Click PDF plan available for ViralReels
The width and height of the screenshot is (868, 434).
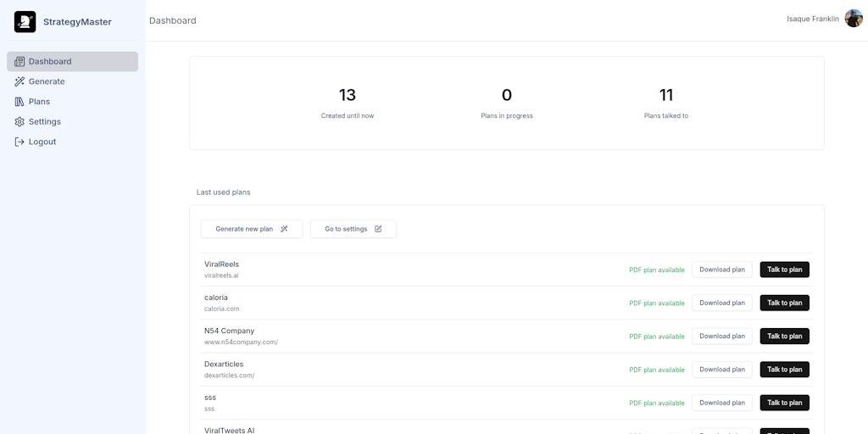click(657, 270)
